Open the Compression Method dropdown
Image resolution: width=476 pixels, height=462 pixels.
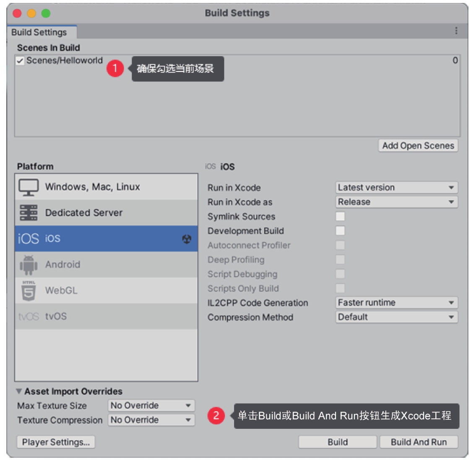396,317
